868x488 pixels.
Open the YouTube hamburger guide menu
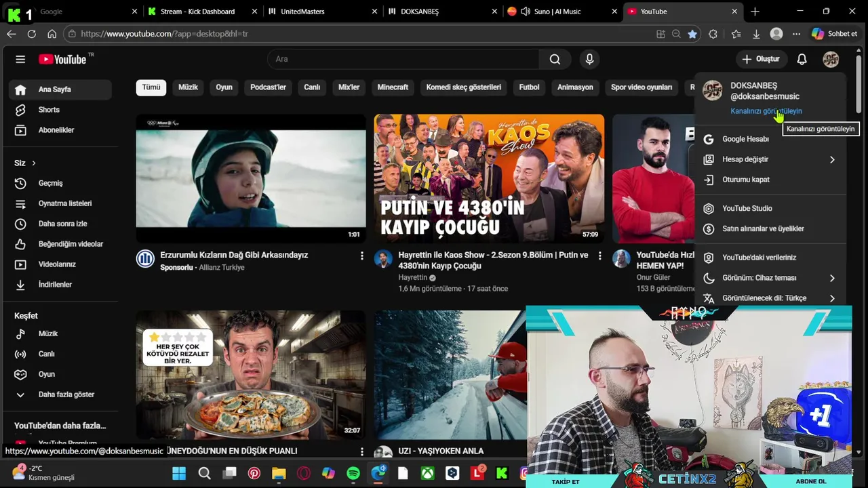pyautogui.click(x=20, y=59)
